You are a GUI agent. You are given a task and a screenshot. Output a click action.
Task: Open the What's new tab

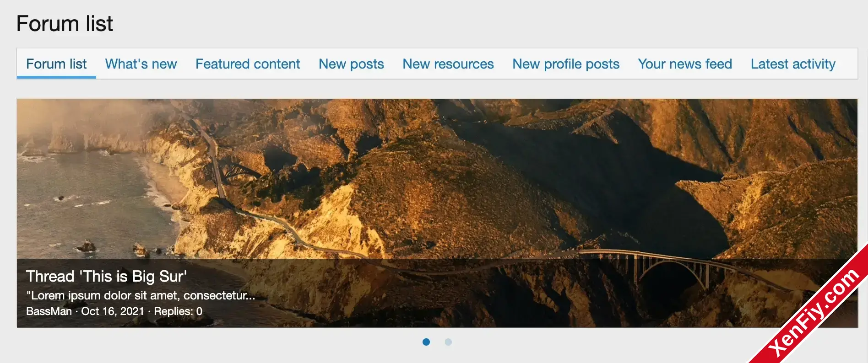point(141,64)
